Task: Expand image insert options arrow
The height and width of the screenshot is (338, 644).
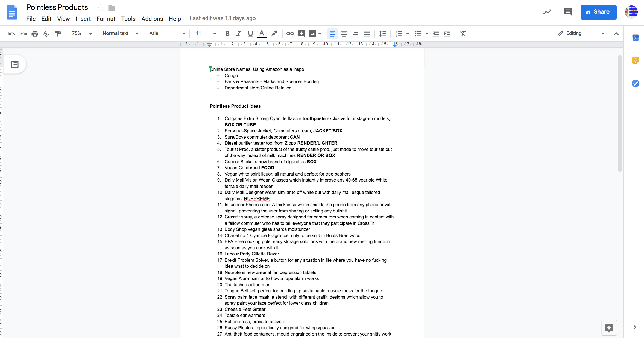Action: click(320, 34)
